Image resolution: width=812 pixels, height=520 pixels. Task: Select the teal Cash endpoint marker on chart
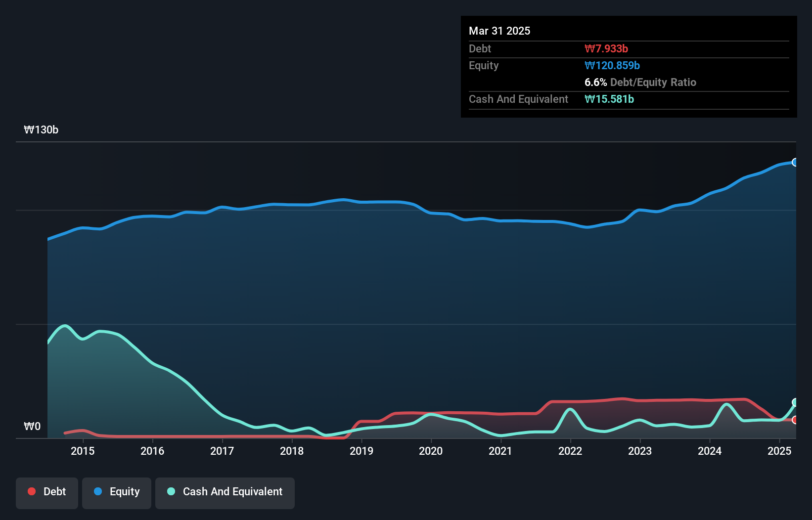click(796, 403)
